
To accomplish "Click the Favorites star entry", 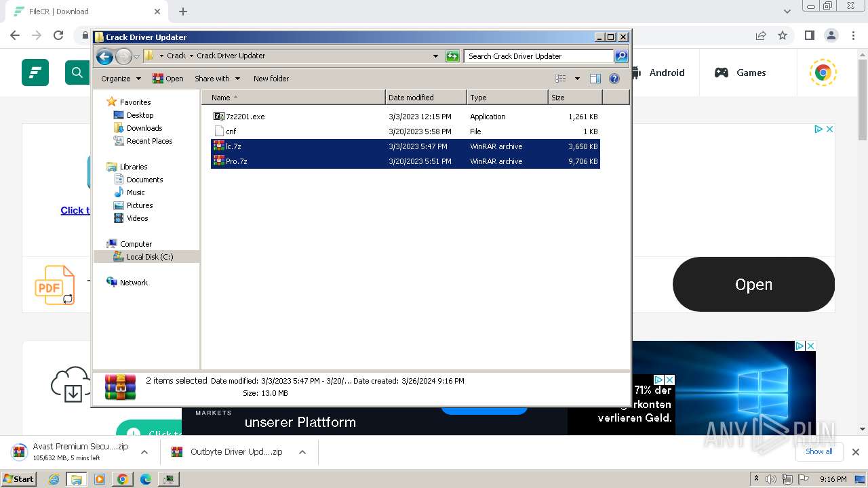I will click(129, 102).
